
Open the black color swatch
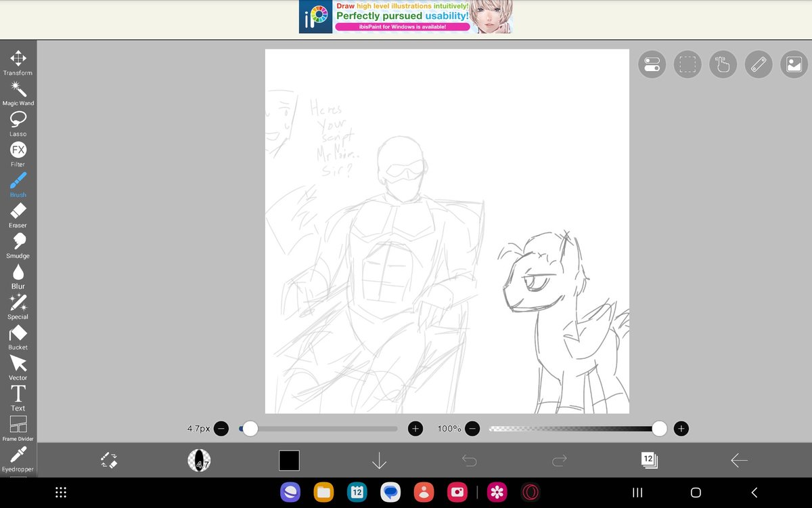[289, 461]
